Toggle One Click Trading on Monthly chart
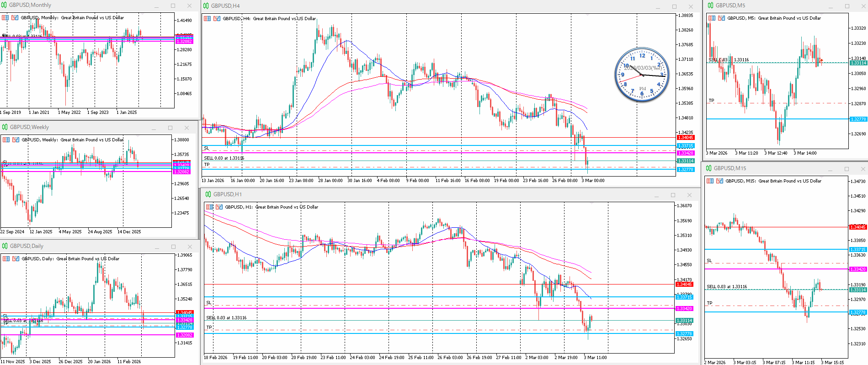868x365 pixels. pyautogui.click(x=5, y=18)
